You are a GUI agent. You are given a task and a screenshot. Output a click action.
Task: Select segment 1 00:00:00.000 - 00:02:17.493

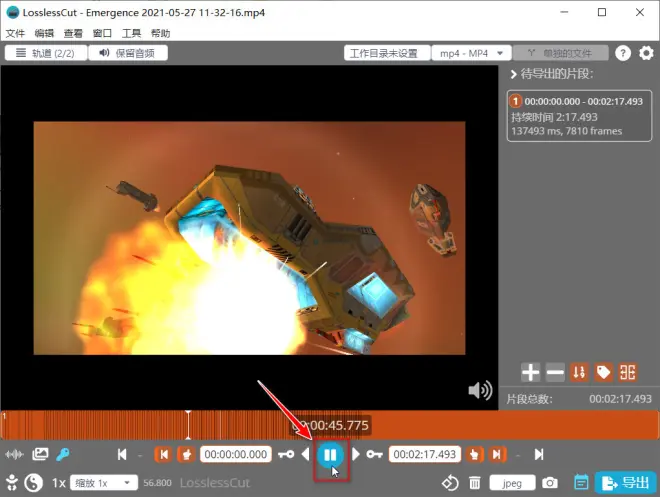coord(579,116)
